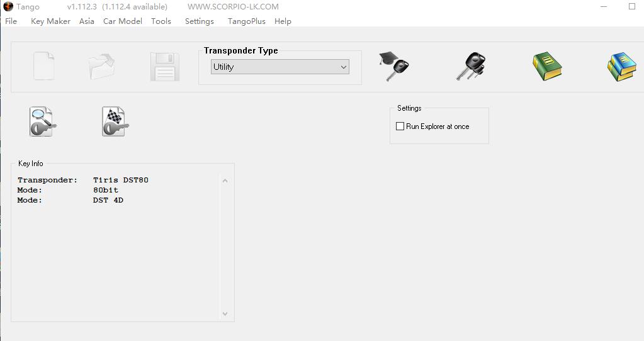Screen dimensions: 644x341
Task: Click the greyed-out floppy disk save icon
Action: (165, 67)
